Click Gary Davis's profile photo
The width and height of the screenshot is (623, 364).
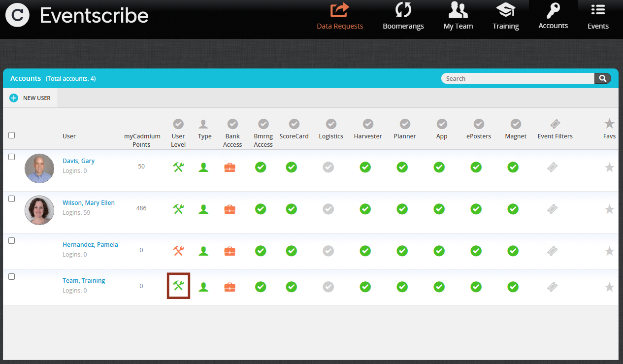coord(39,168)
